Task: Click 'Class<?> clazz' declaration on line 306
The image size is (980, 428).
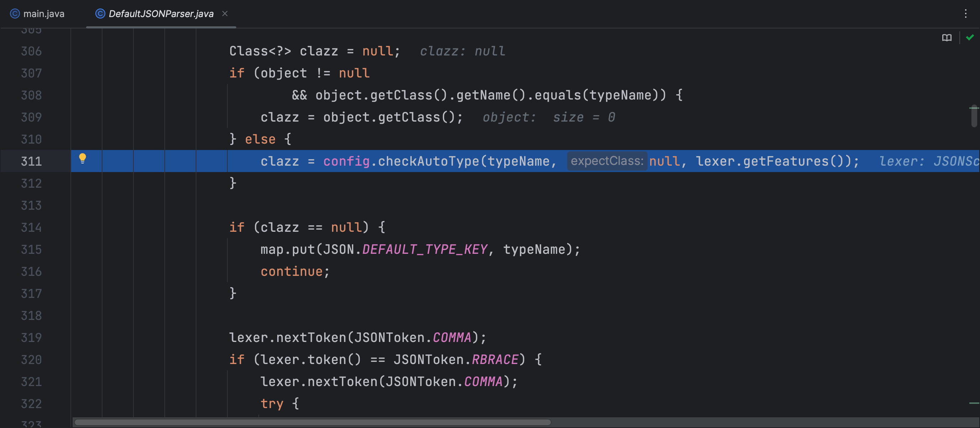Action: coord(283,51)
